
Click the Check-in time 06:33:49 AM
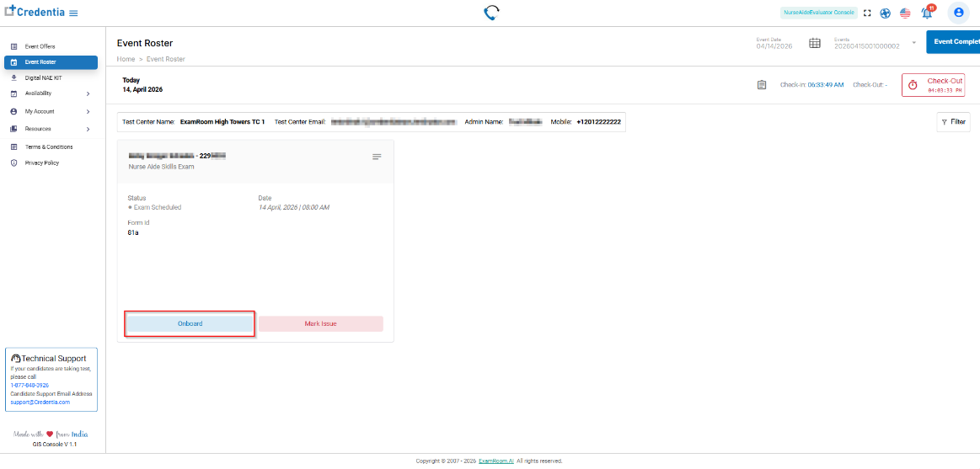(826, 85)
